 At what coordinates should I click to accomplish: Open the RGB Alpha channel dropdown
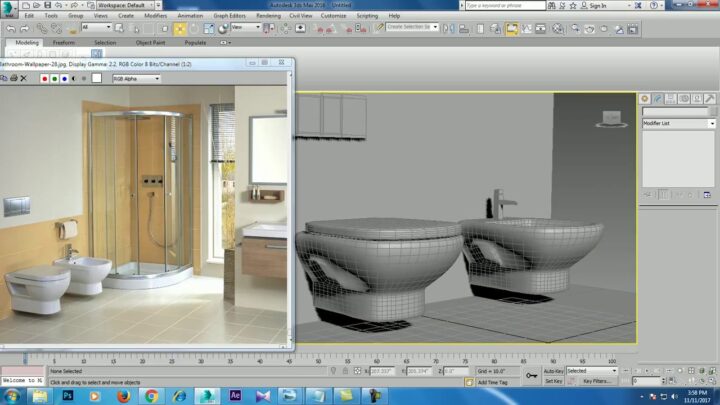click(x=136, y=78)
